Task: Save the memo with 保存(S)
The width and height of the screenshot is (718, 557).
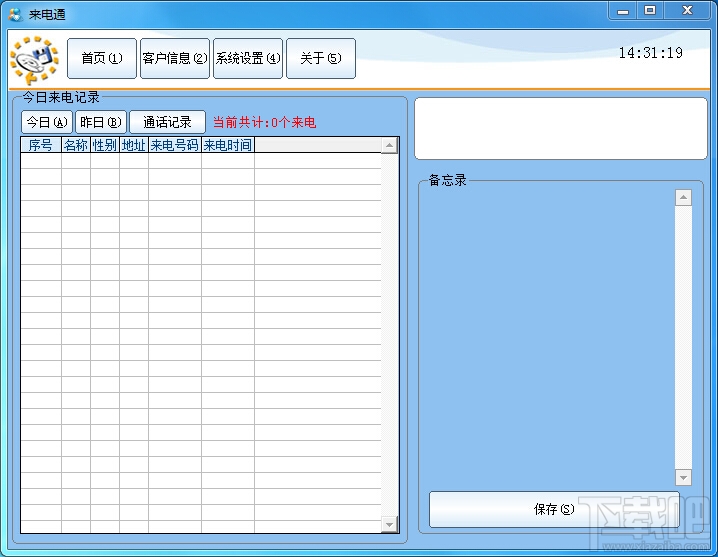Action: coord(554,509)
